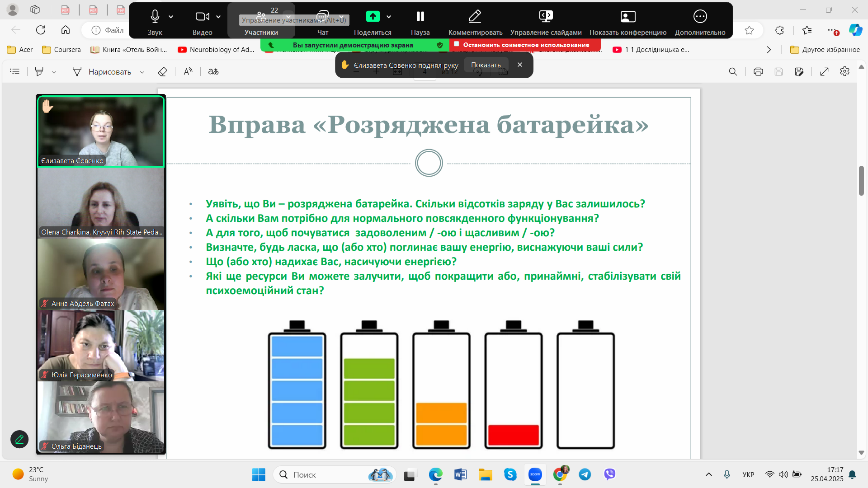Screen dimensions: 868x488
Task: Open Coursera bookmark in favorites bar
Action: [61, 50]
